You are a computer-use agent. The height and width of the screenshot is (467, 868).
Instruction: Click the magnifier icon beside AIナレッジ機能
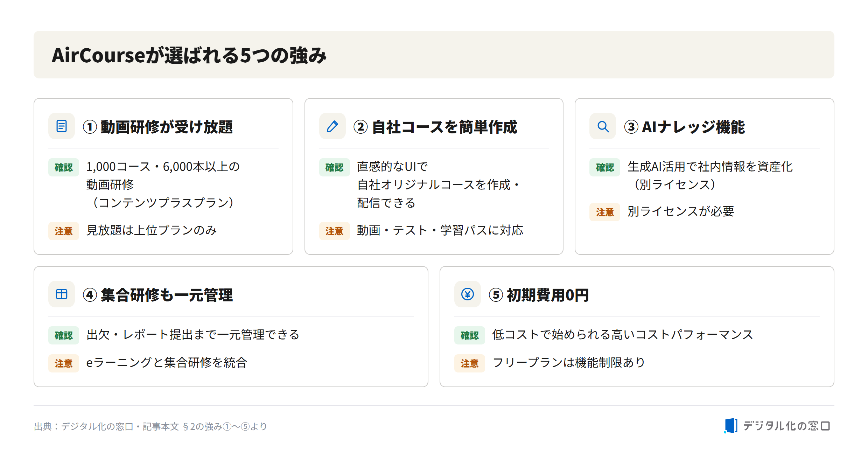click(603, 126)
